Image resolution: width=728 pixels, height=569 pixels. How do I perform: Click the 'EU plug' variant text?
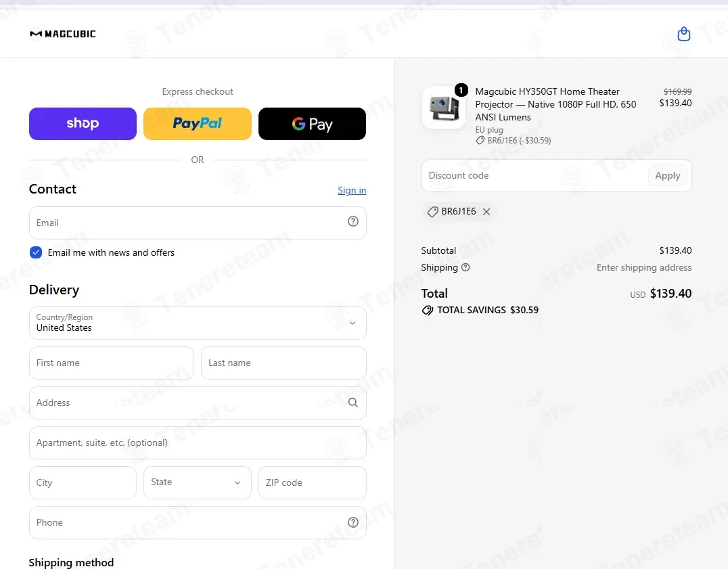click(489, 130)
